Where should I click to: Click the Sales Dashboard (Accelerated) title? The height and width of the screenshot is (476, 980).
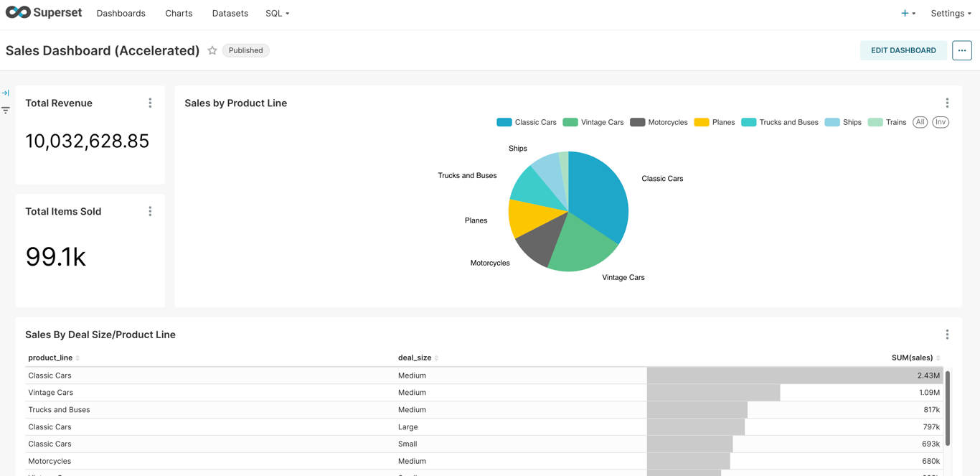pos(103,50)
